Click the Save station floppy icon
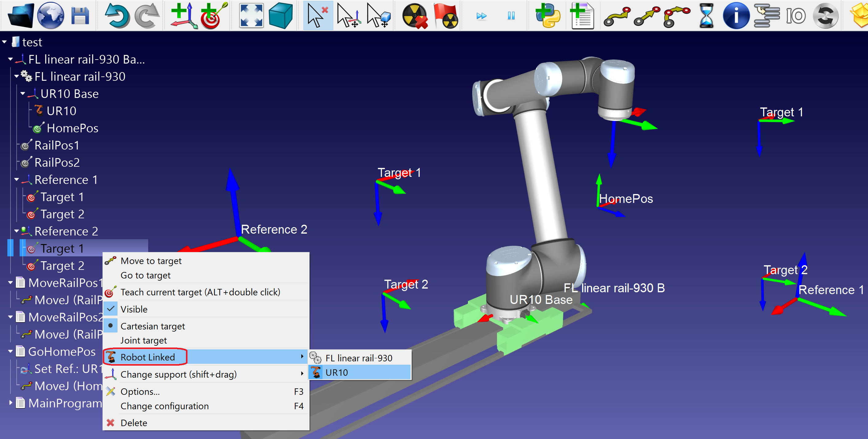The width and height of the screenshot is (868, 439). 80,16
